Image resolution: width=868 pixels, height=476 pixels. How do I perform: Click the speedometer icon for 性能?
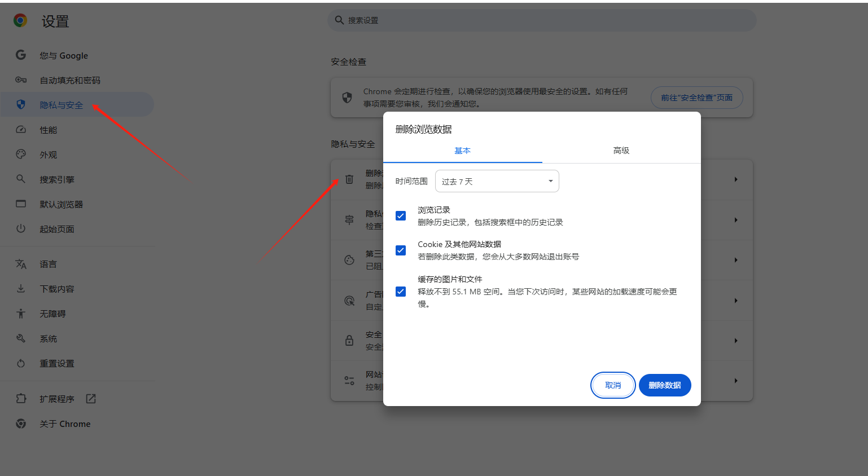click(x=21, y=129)
